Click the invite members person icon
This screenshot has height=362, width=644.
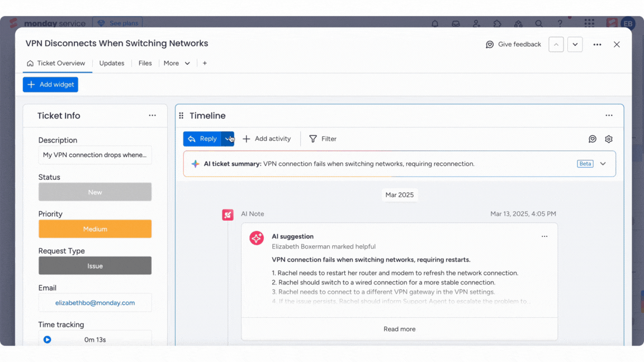(x=476, y=24)
